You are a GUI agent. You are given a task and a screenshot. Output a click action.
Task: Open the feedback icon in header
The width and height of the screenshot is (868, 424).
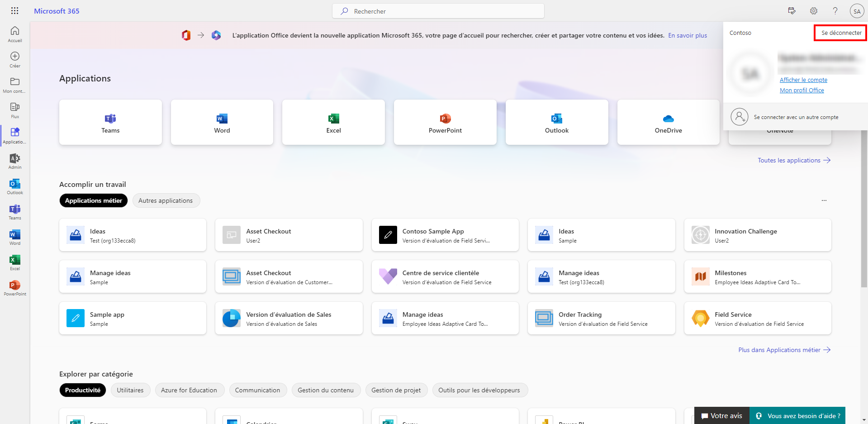792,11
